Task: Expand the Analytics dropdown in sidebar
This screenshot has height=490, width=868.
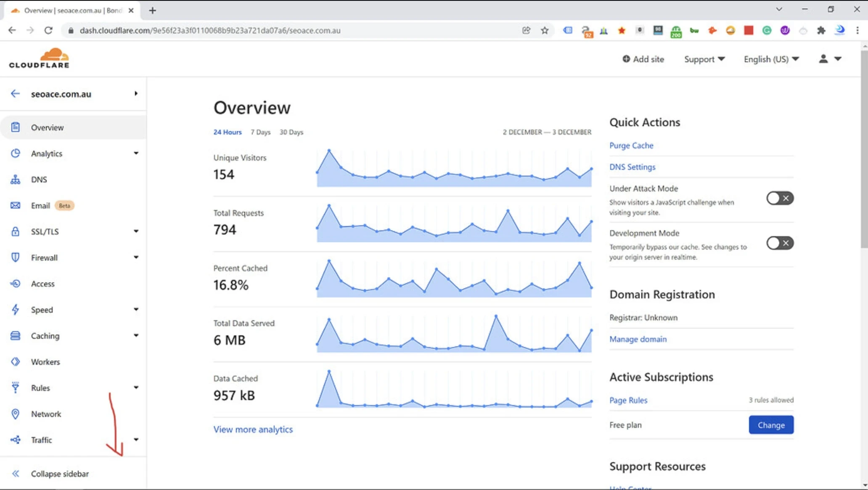Action: tap(135, 153)
